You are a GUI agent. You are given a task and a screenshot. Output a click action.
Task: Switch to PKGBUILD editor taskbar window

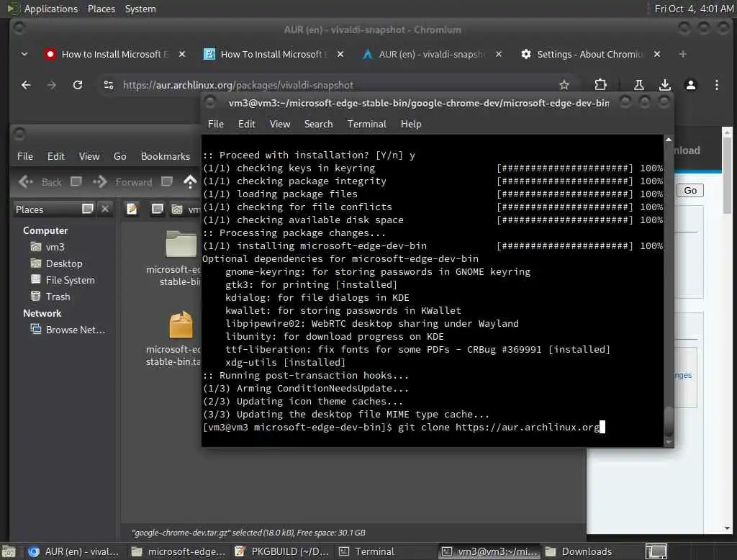[x=282, y=551]
